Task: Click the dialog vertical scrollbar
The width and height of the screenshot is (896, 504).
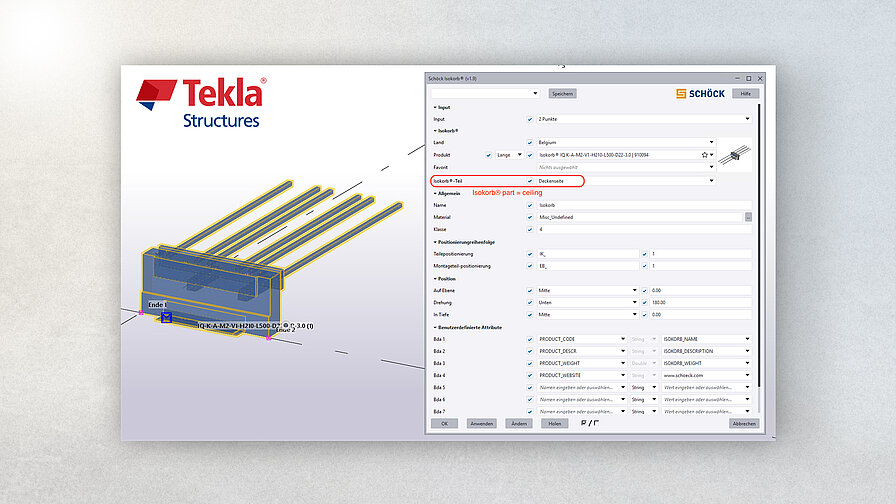Action: click(759, 246)
